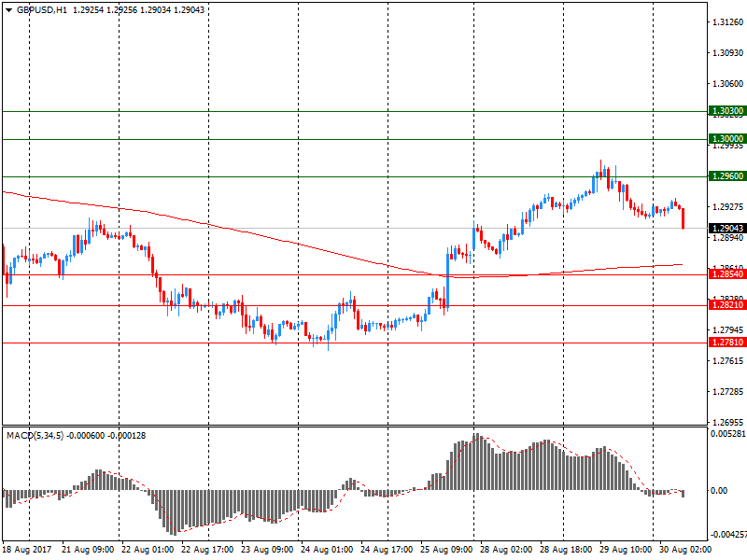Open the chart menu triangle beside GBPUSD,H1
The width and height of the screenshot is (747, 560).
click(8, 10)
